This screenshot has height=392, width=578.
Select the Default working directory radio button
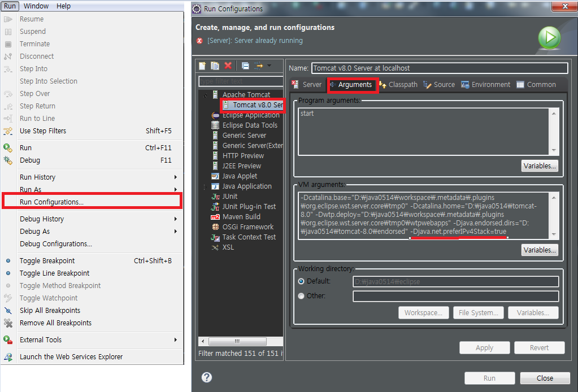point(301,281)
